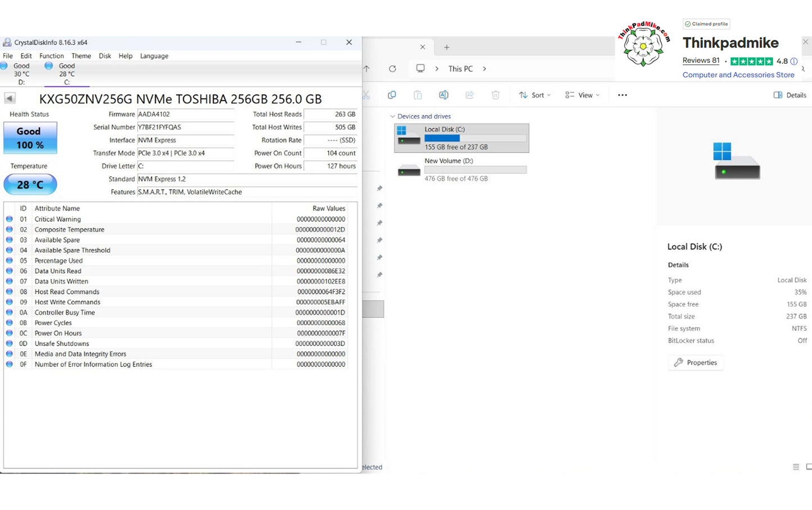812x510 pixels.
Task: Click the blue status dot for Available Spare
Action: [10, 240]
